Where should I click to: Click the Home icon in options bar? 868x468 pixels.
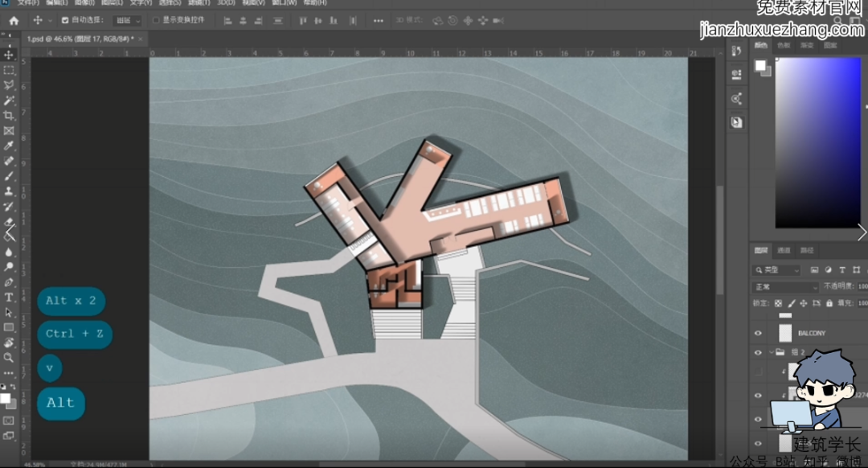click(x=14, y=20)
